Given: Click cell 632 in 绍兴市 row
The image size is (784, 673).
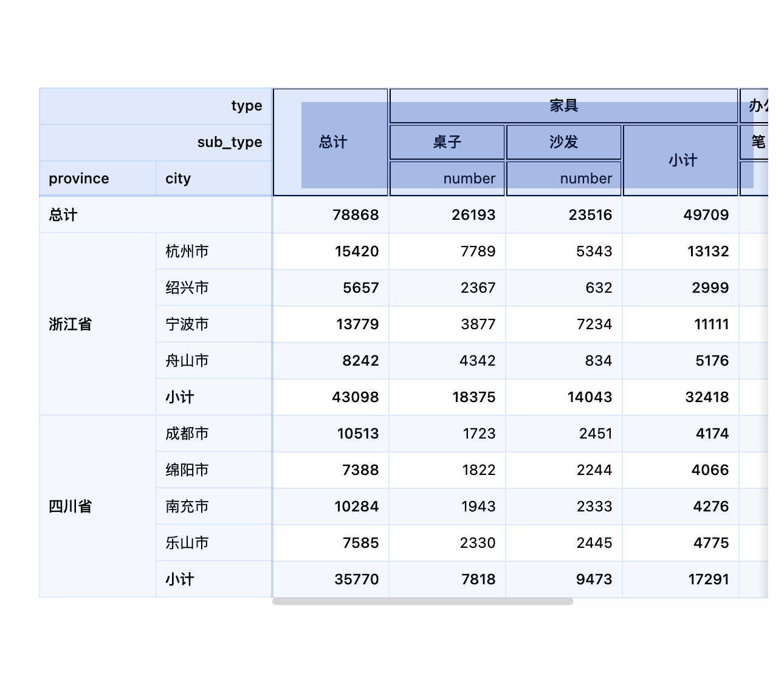Looking at the screenshot, I should (x=564, y=288).
